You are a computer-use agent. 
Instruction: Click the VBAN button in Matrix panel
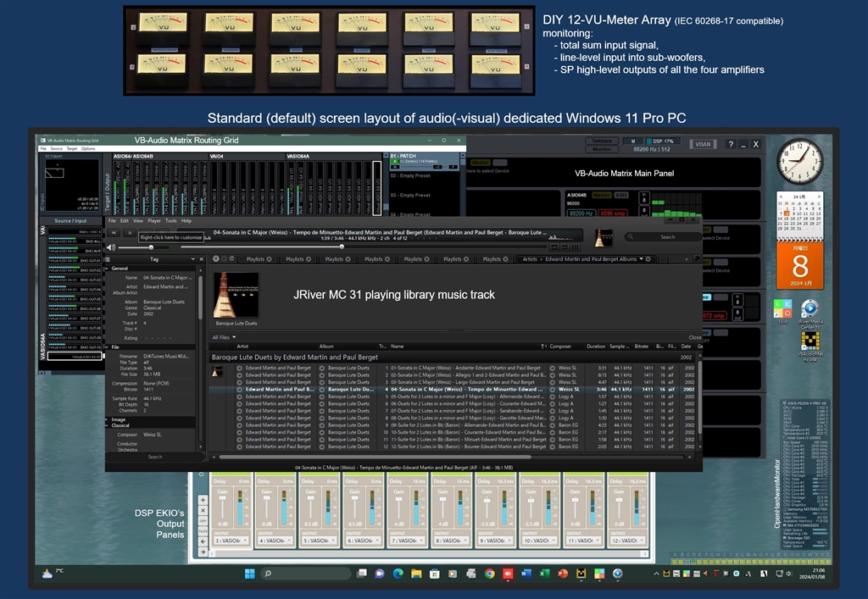pyautogui.click(x=701, y=145)
